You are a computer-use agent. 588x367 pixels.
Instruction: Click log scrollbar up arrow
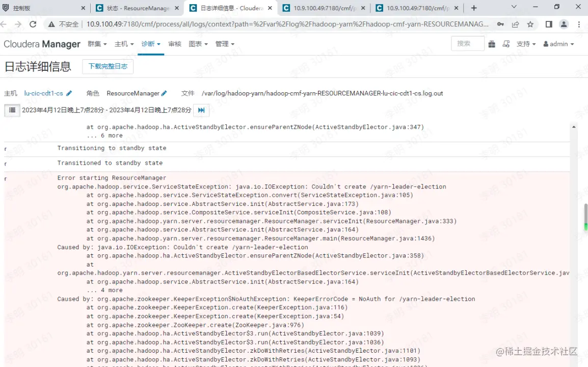574,127
